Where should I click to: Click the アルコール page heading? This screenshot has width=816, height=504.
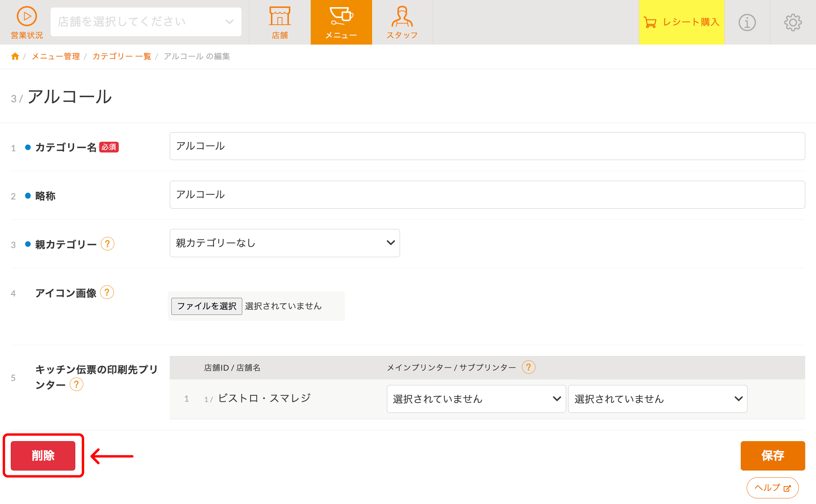click(x=70, y=97)
